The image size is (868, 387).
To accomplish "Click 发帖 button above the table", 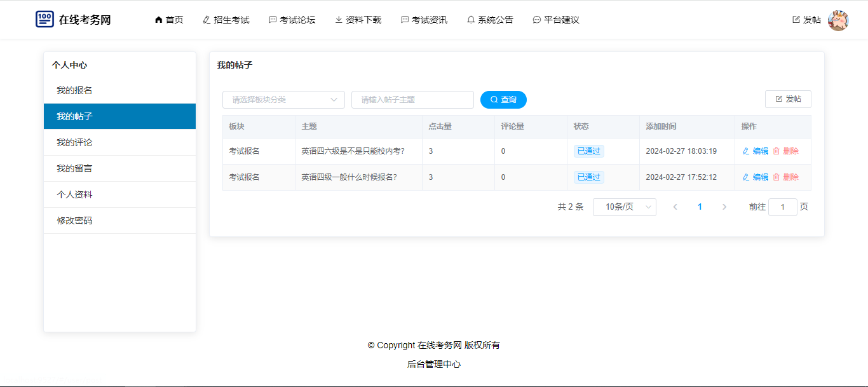I will (788, 99).
